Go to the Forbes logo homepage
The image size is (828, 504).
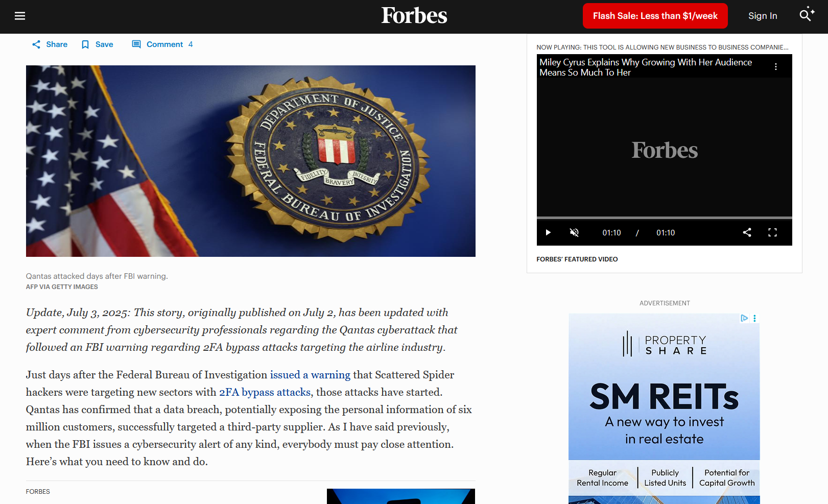point(414,16)
